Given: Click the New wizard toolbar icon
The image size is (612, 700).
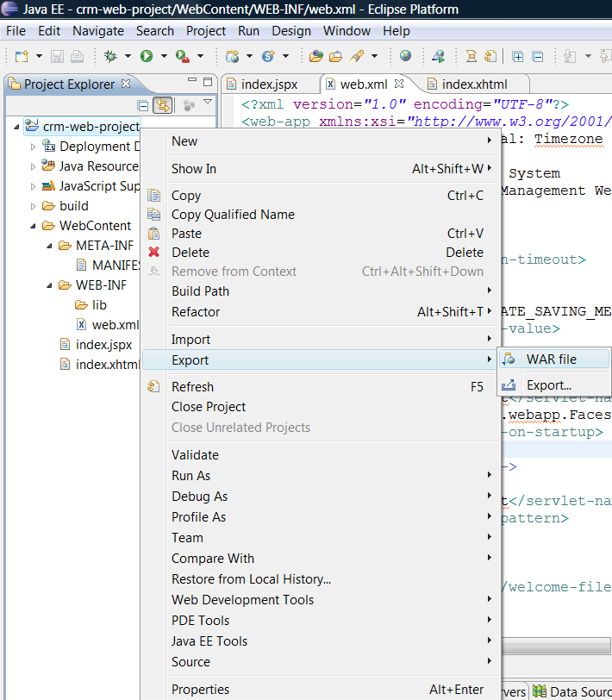Looking at the screenshot, I should [22, 56].
